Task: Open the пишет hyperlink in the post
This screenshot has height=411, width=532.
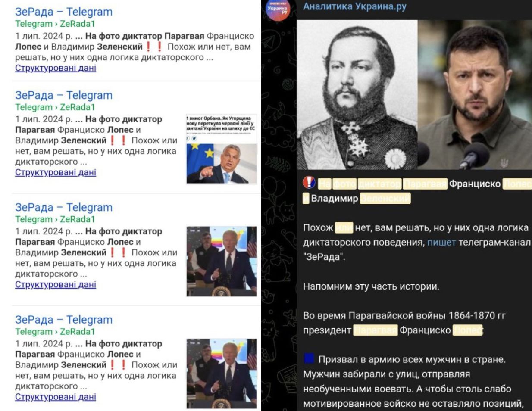Action: click(441, 242)
